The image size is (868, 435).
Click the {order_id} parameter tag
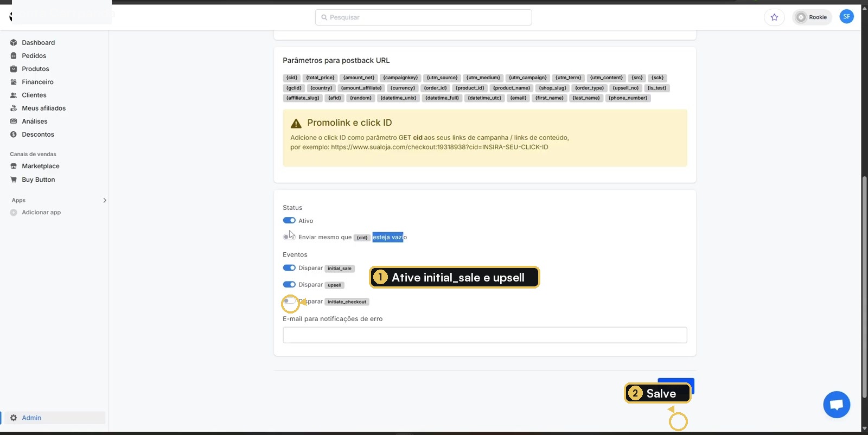435,88
